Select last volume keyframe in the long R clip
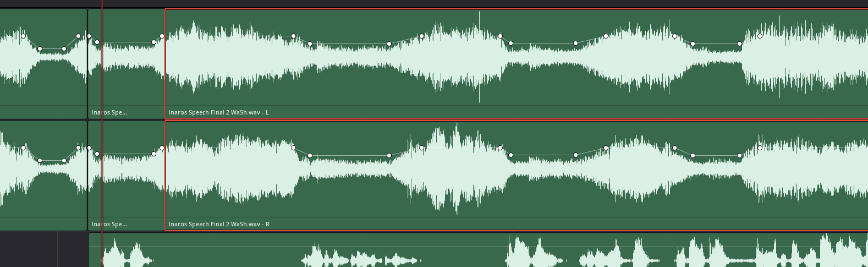Screen dimensions: 868x267 tap(760, 148)
